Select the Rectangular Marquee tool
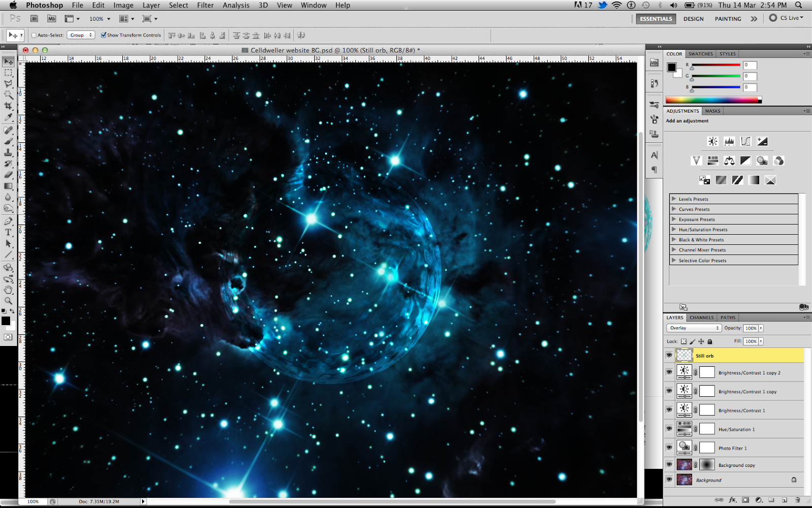 (x=9, y=73)
